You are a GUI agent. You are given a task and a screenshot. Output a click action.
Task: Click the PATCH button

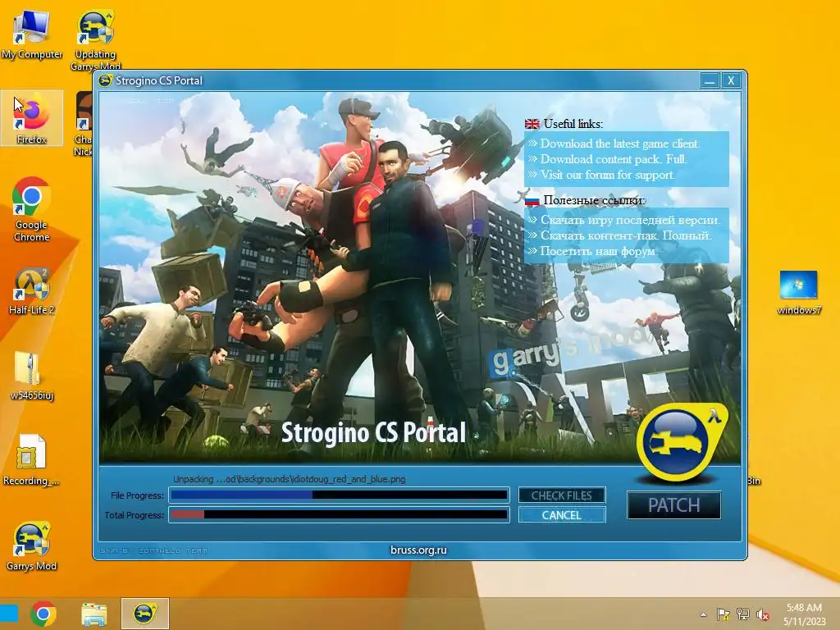pyautogui.click(x=674, y=505)
